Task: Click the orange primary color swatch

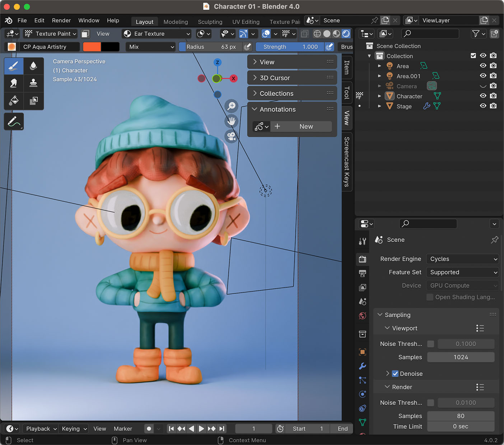Action: click(x=92, y=47)
